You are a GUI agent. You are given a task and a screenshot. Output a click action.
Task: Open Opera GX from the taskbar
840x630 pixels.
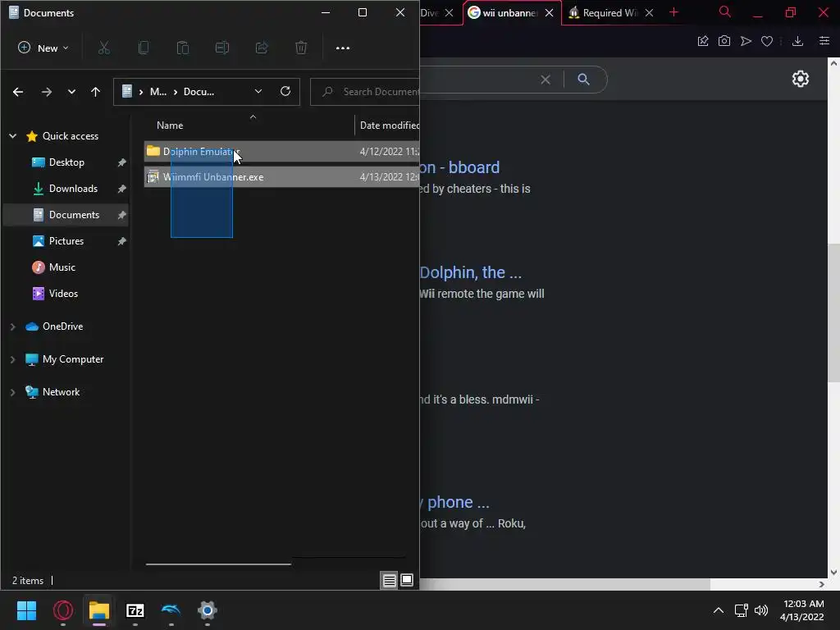pyautogui.click(x=63, y=610)
